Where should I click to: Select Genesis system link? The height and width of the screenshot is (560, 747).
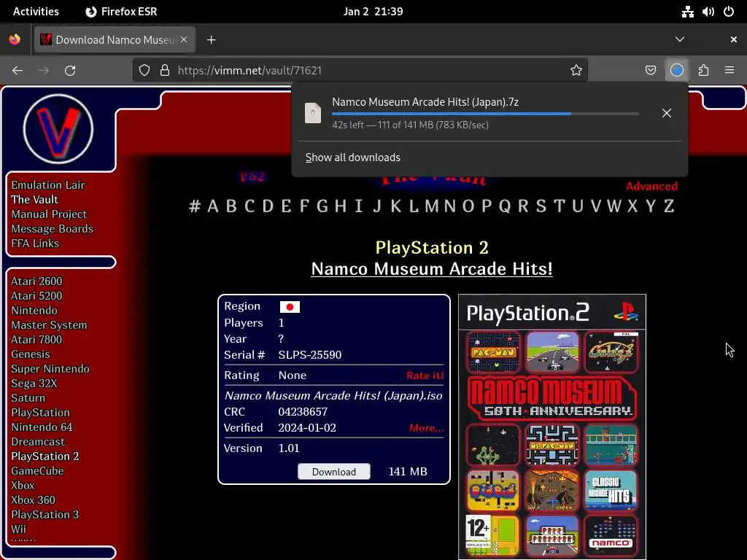(31, 354)
